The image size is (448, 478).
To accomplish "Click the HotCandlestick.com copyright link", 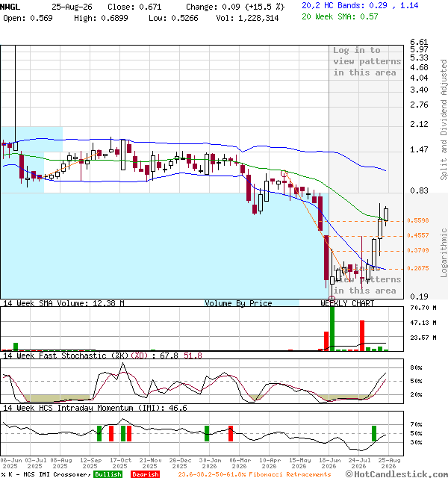I will tap(396, 474).
